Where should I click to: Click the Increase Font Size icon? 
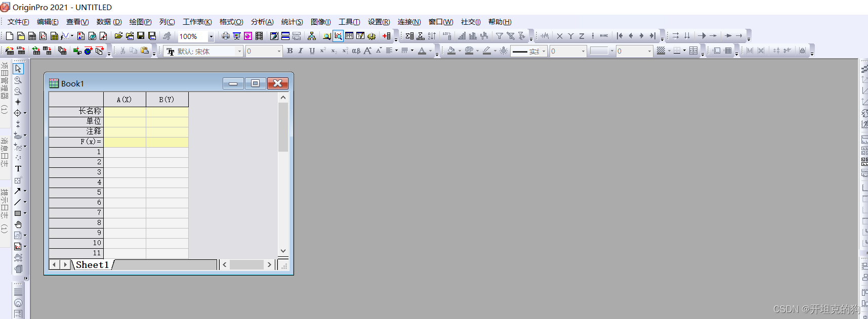point(367,51)
